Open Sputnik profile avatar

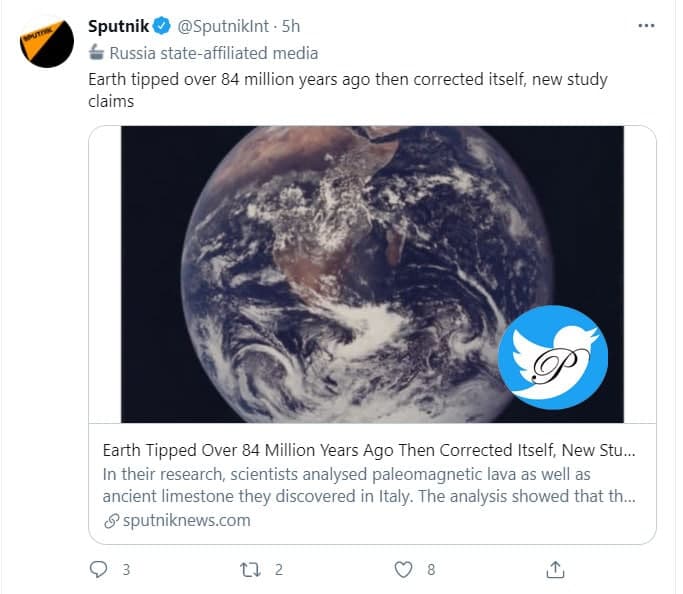point(47,42)
